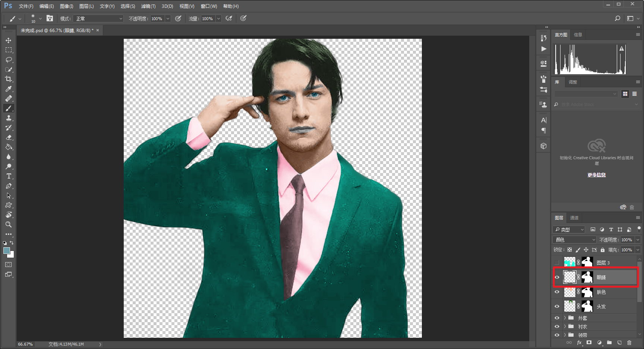Enable airbrush-style build-up effects
Image resolution: width=644 pixels, height=349 pixels.
pos(229,18)
